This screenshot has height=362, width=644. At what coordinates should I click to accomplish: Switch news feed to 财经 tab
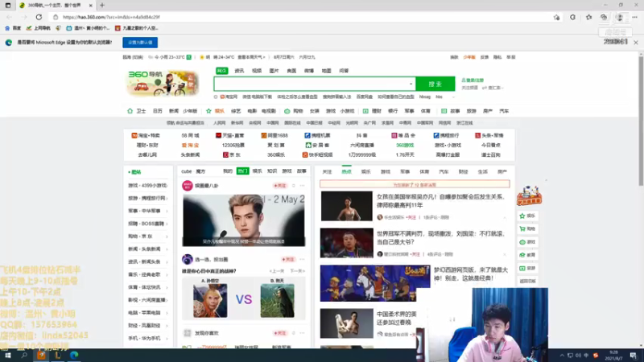[463, 172]
